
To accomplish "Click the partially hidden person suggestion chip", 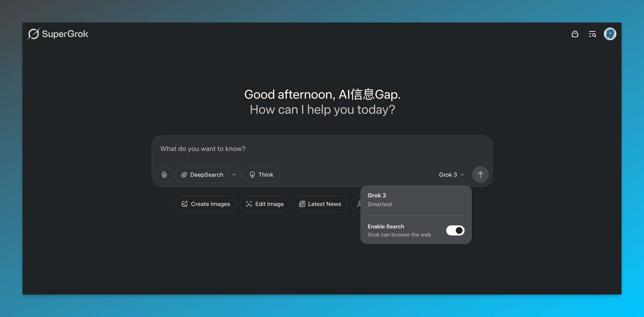I will coord(357,204).
